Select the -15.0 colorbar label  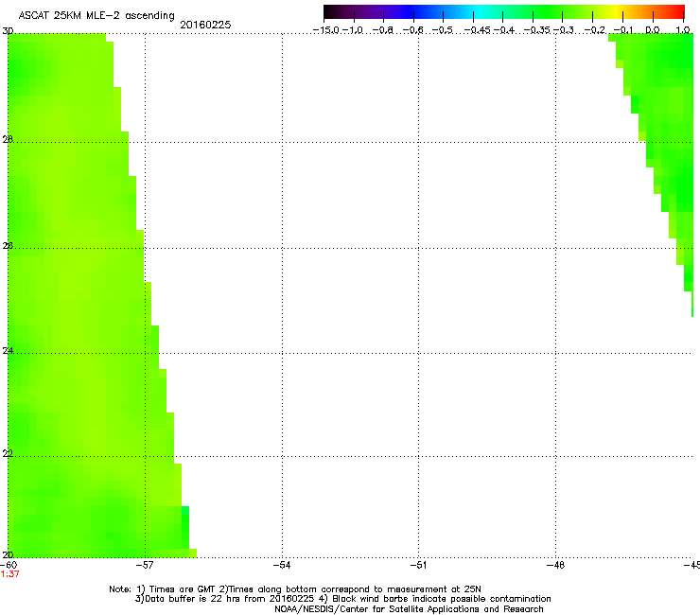(x=326, y=30)
